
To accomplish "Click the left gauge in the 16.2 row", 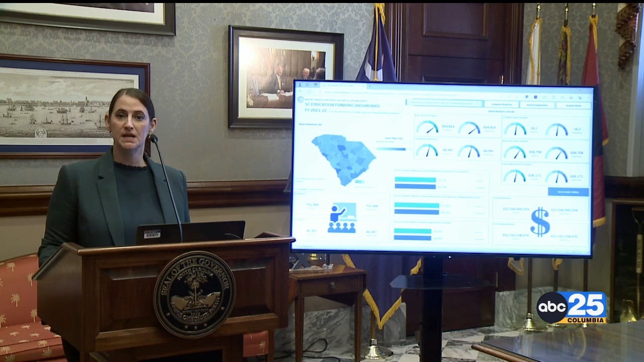I will pos(515,129).
